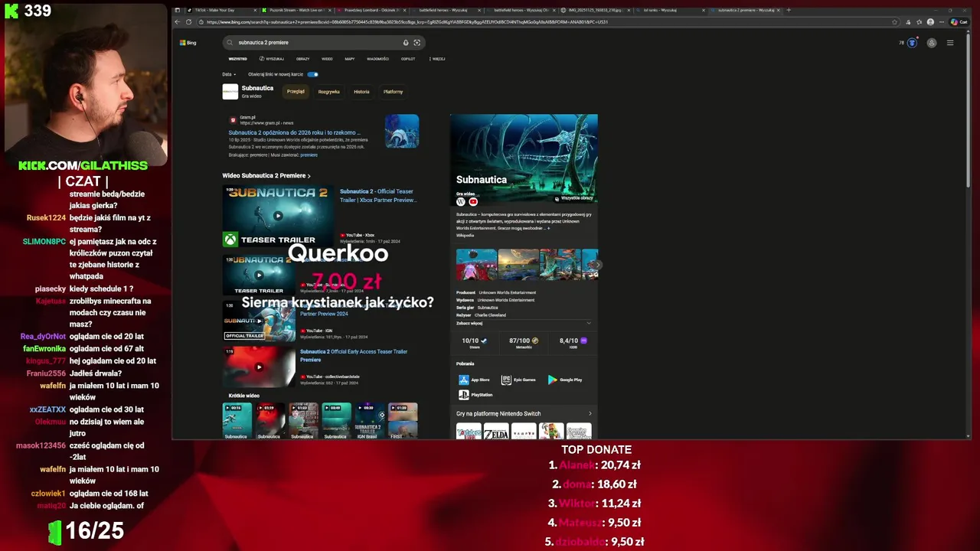Switch to lol ranks browser tab
Image resolution: width=980 pixels, height=551 pixels.
click(669, 10)
